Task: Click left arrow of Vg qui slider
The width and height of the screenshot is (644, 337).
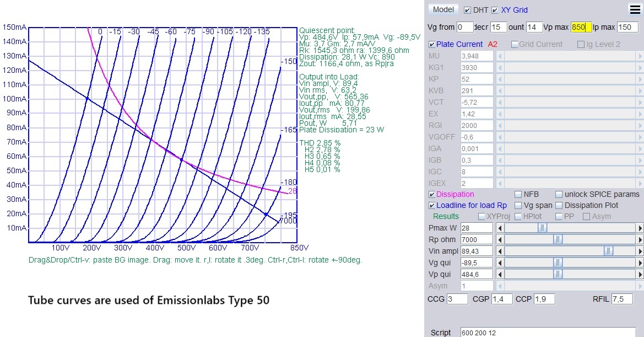Action: click(500, 263)
